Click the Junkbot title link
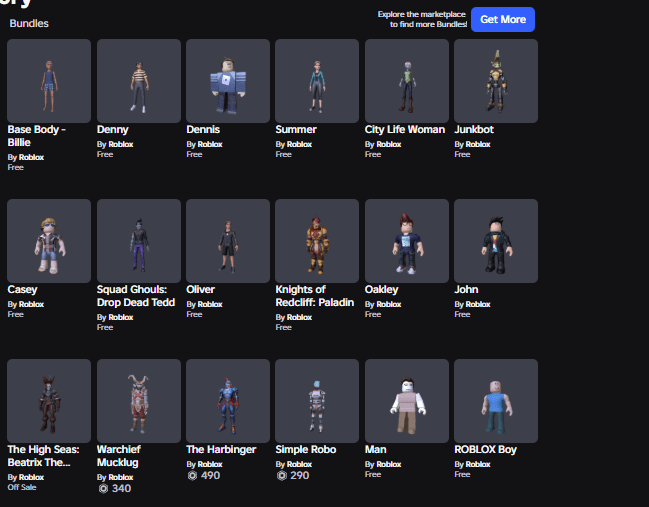The height and width of the screenshot is (507, 649). [474, 130]
